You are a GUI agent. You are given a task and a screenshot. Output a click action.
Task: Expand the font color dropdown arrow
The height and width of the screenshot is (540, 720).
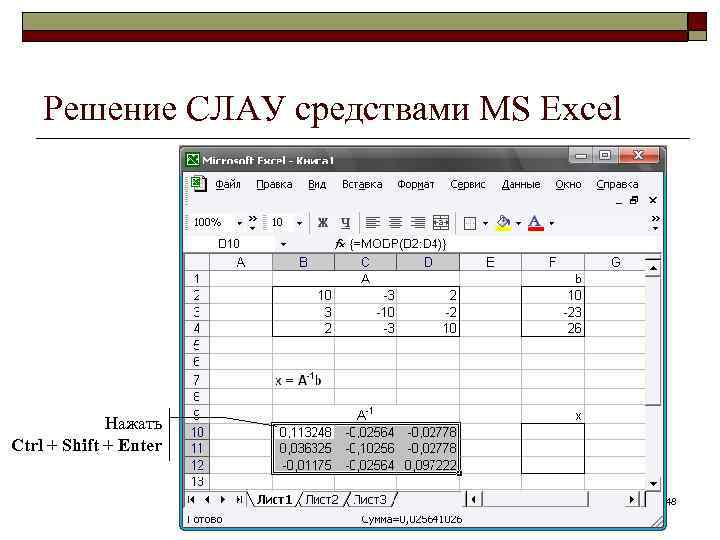coord(552,224)
